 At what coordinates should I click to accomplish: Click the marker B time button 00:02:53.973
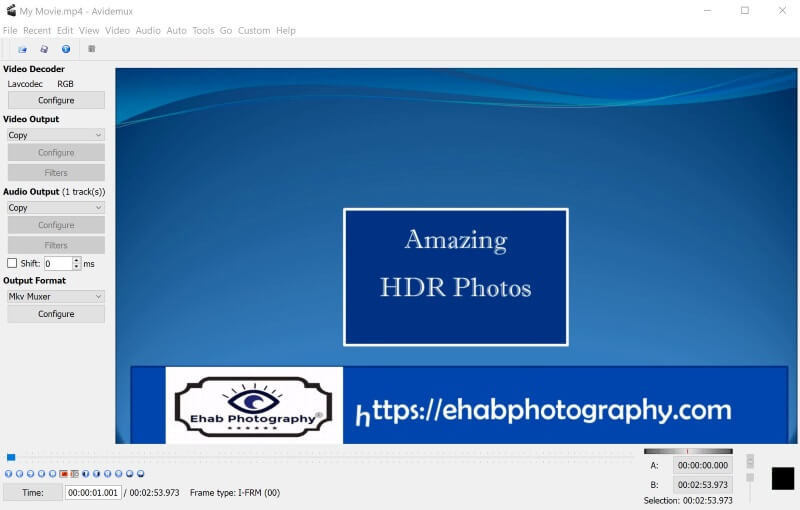click(x=703, y=484)
